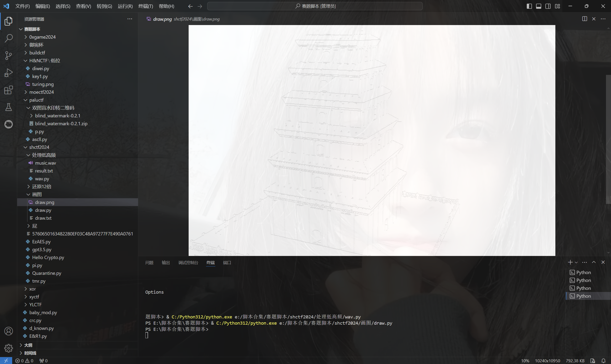Switch to the 输出 panel tab
The width and height of the screenshot is (611, 364).
(x=166, y=262)
